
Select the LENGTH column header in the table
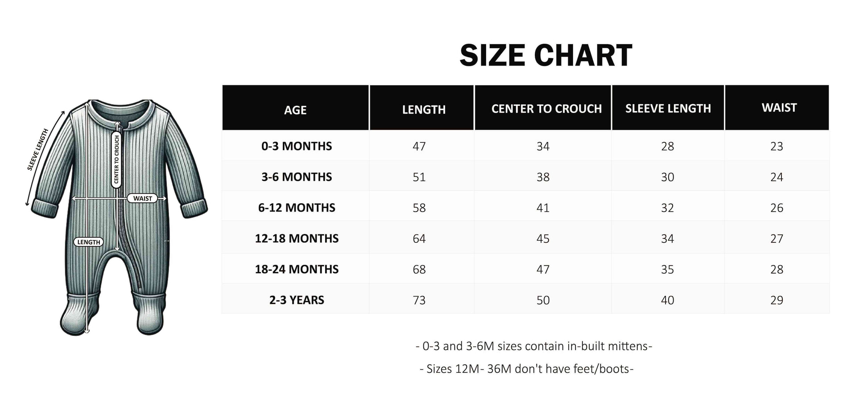tap(424, 109)
